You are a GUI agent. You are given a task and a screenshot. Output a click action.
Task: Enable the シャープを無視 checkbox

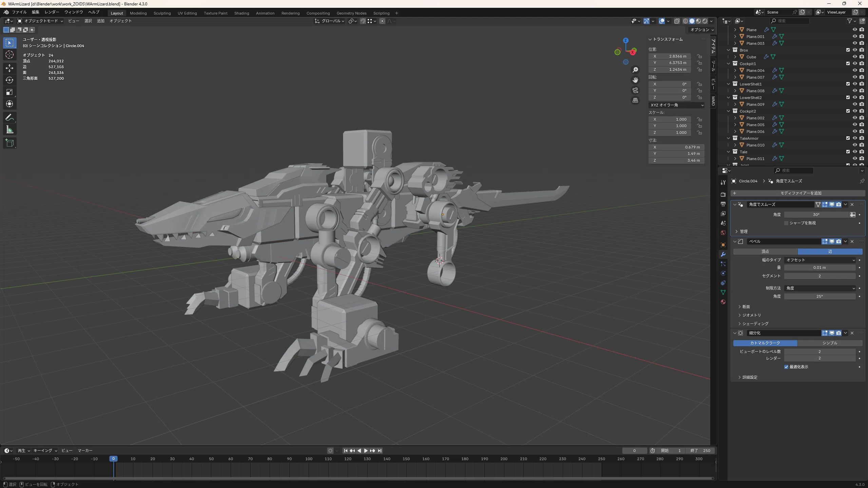point(786,223)
